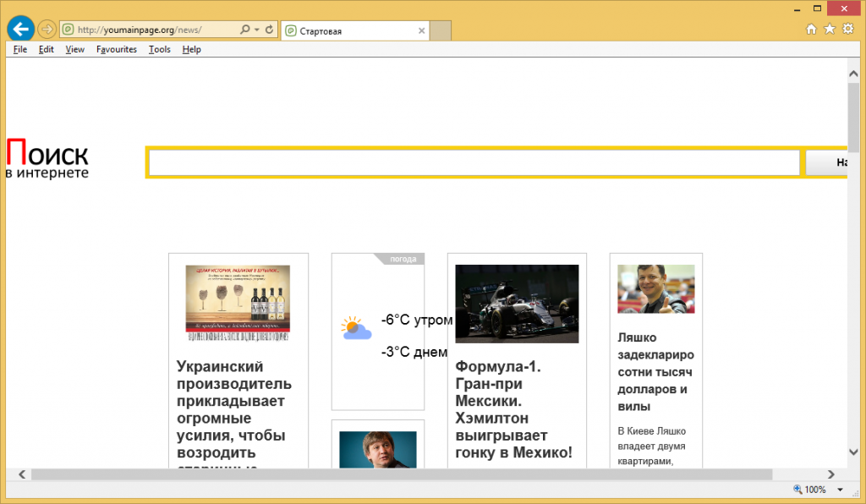This screenshot has width=866, height=504.
Task: Open the zoom level dropdown arrow
Action: (x=840, y=490)
